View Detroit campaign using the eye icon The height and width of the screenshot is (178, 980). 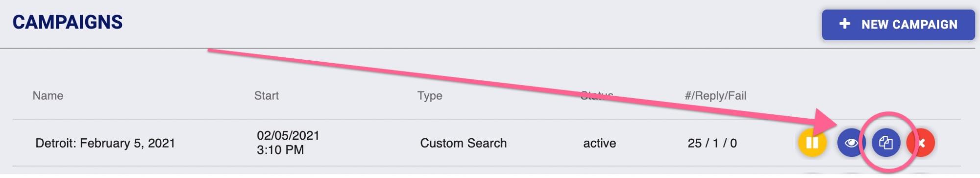click(852, 143)
